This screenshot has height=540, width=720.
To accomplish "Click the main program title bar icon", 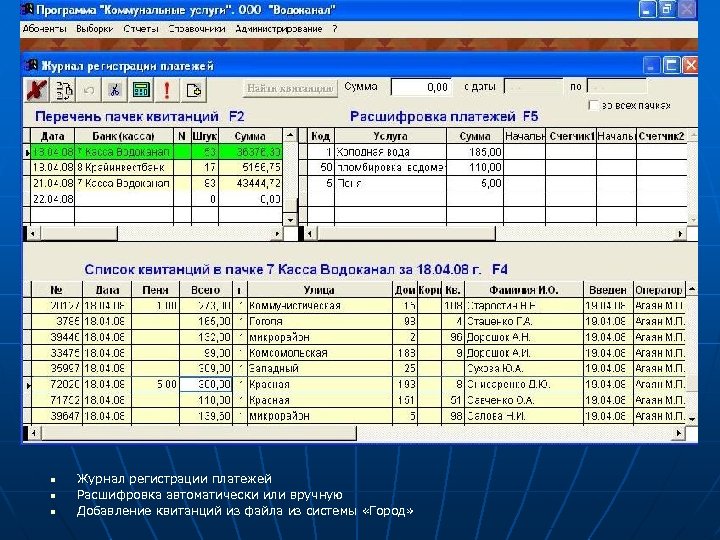I will [28, 9].
